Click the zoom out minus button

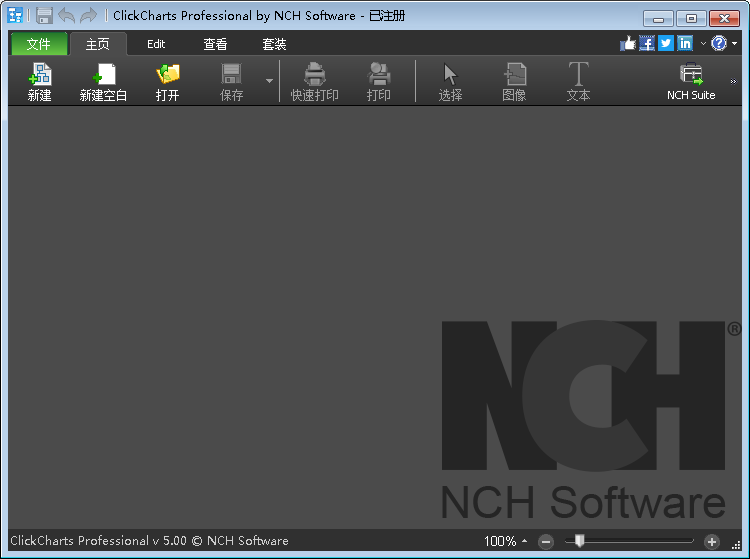[x=546, y=541]
